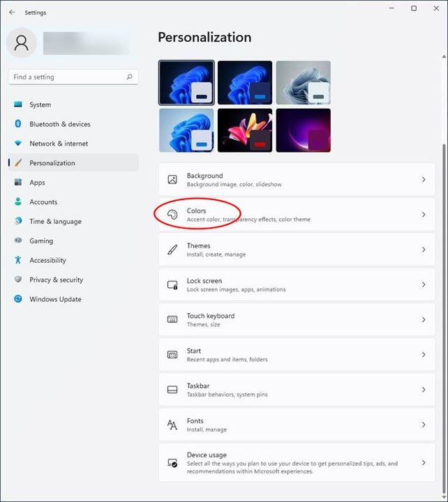The image size is (448, 502).
Task: Click the Bluetooth & devices sidebar icon
Action: 18,123
